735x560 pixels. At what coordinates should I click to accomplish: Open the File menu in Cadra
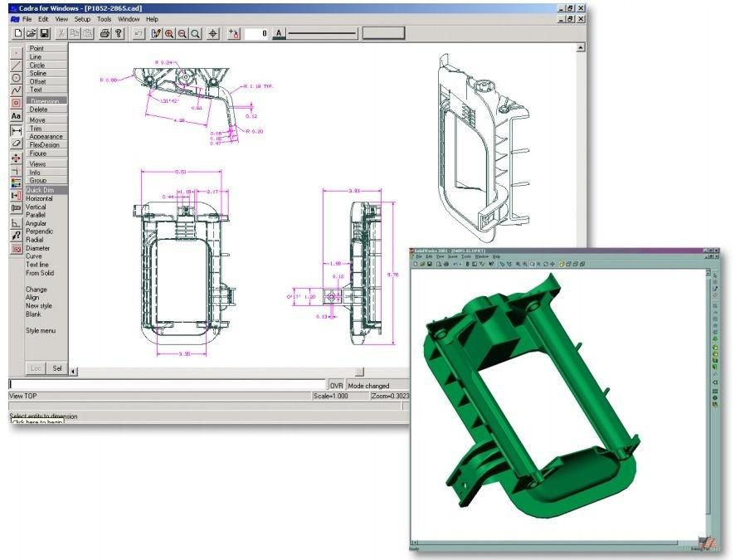click(27, 19)
